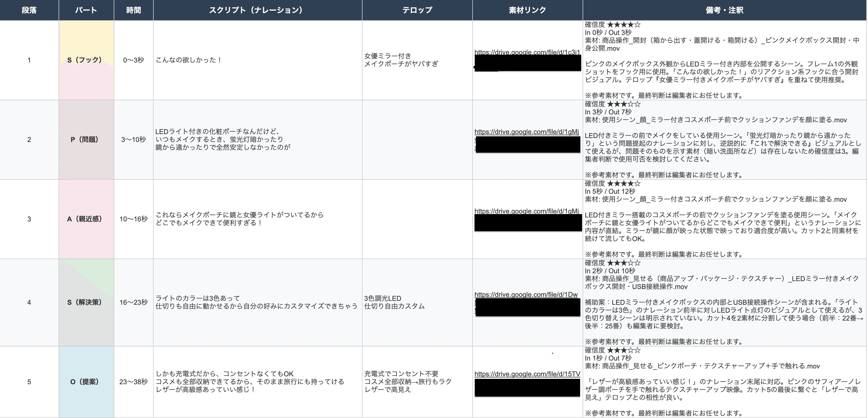This screenshot has height=418, width=868.
Task: Click the 時間 column header
Action: pos(133,10)
